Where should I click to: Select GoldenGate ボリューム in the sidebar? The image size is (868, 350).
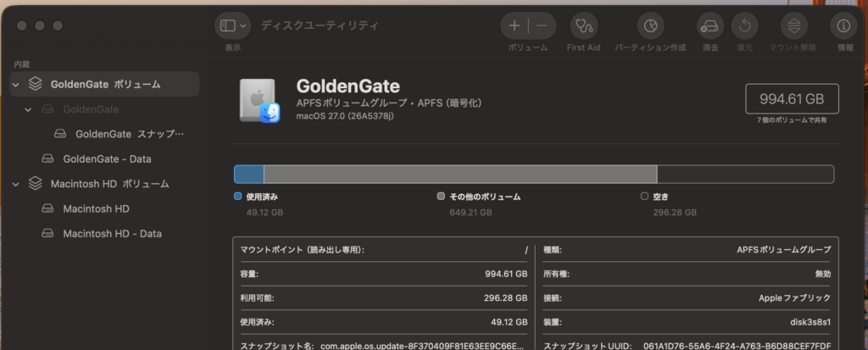click(x=104, y=84)
